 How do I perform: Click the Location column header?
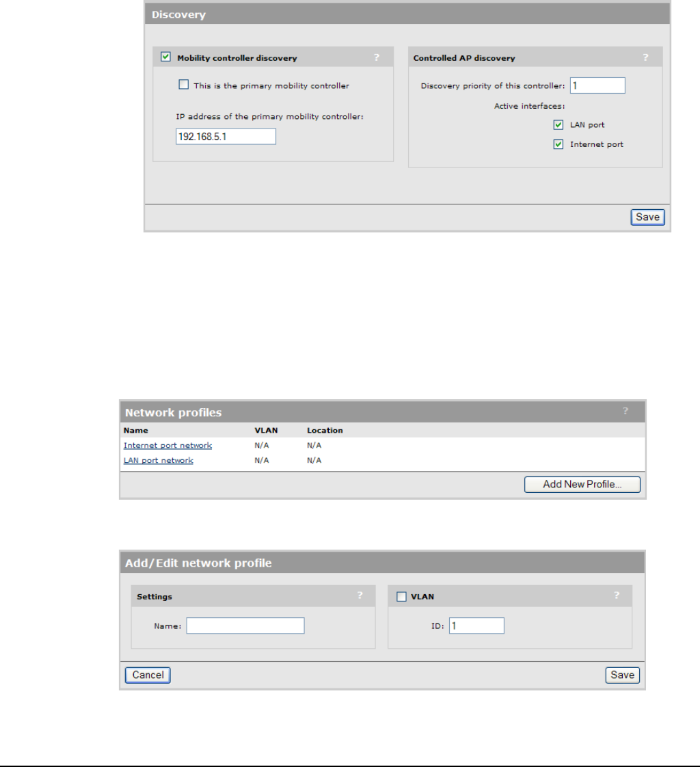tap(325, 431)
